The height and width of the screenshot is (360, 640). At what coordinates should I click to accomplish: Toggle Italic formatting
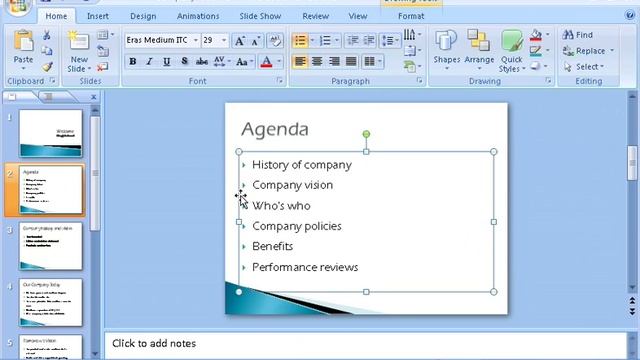tap(149, 62)
